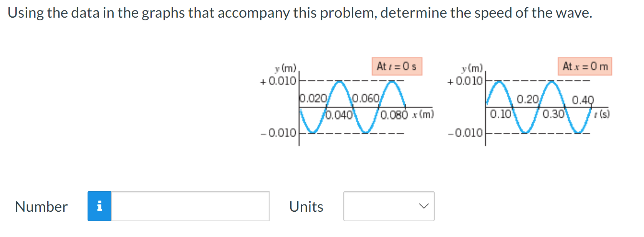Open the Units dropdown
The image size is (644, 237).
(389, 206)
